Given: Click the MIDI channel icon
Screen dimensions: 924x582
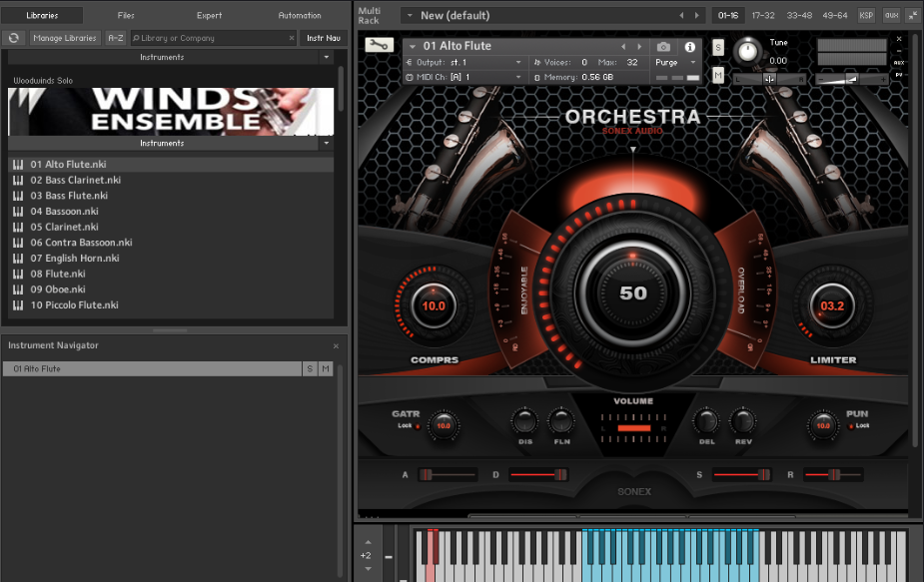Looking at the screenshot, I should click(409, 77).
